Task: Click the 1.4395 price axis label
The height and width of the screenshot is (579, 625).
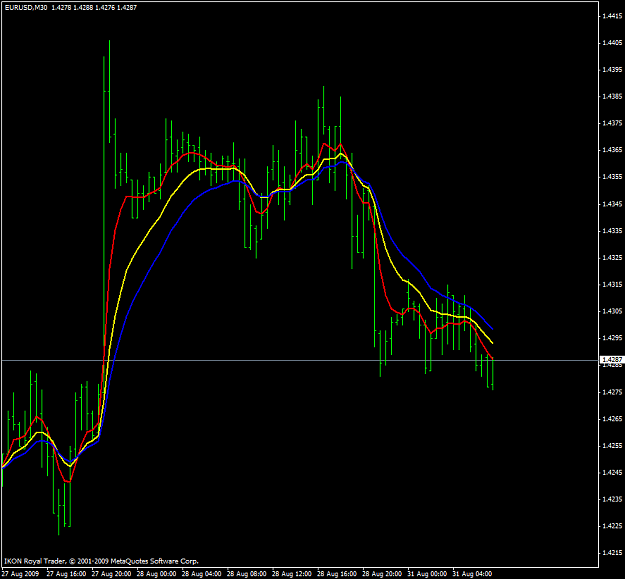Action: (x=612, y=70)
